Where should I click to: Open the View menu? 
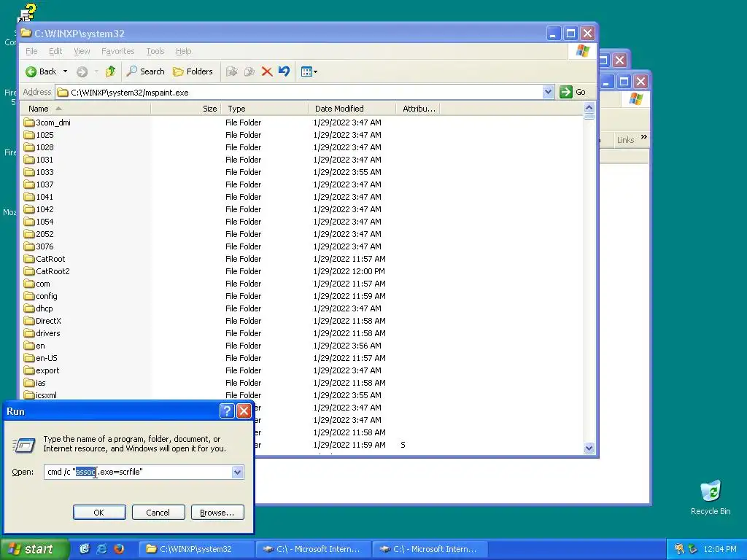pyautogui.click(x=82, y=51)
